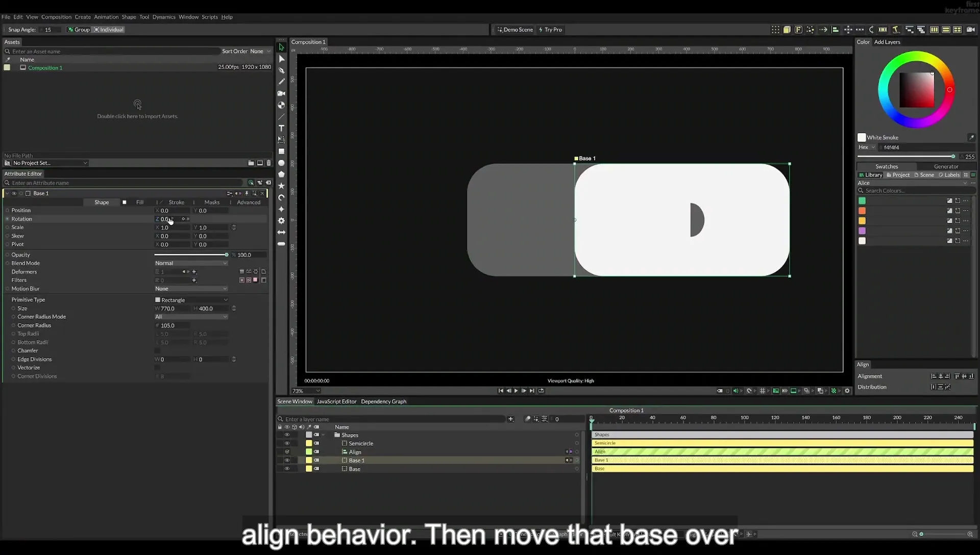The width and height of the screenshot is (980, 555).
Task: Select the Individual mode button
Action: [x=109, y=30]
